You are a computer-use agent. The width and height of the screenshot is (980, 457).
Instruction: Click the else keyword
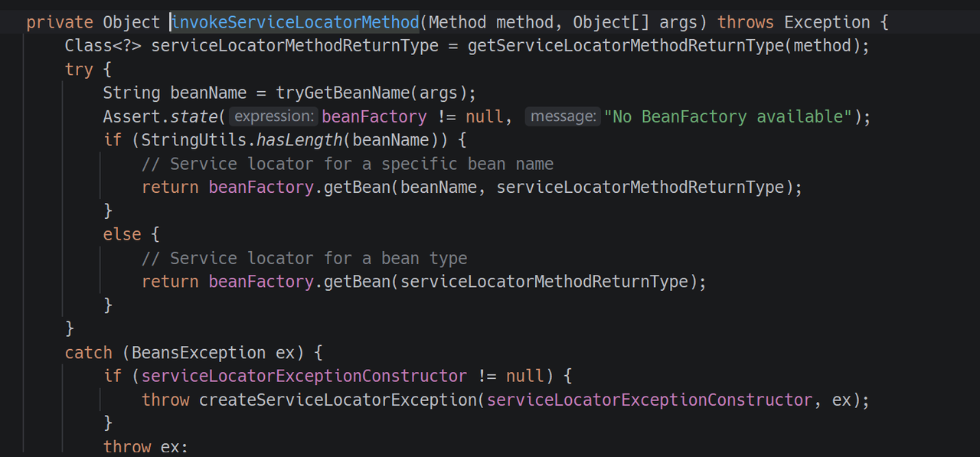(x=122, y=234)
